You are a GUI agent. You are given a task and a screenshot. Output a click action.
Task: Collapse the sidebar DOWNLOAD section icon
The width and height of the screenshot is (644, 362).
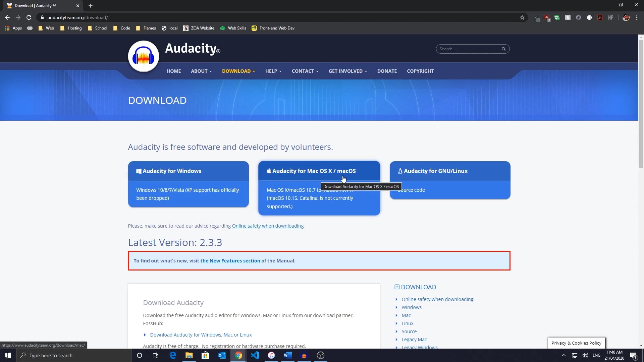tap(397, 287)
